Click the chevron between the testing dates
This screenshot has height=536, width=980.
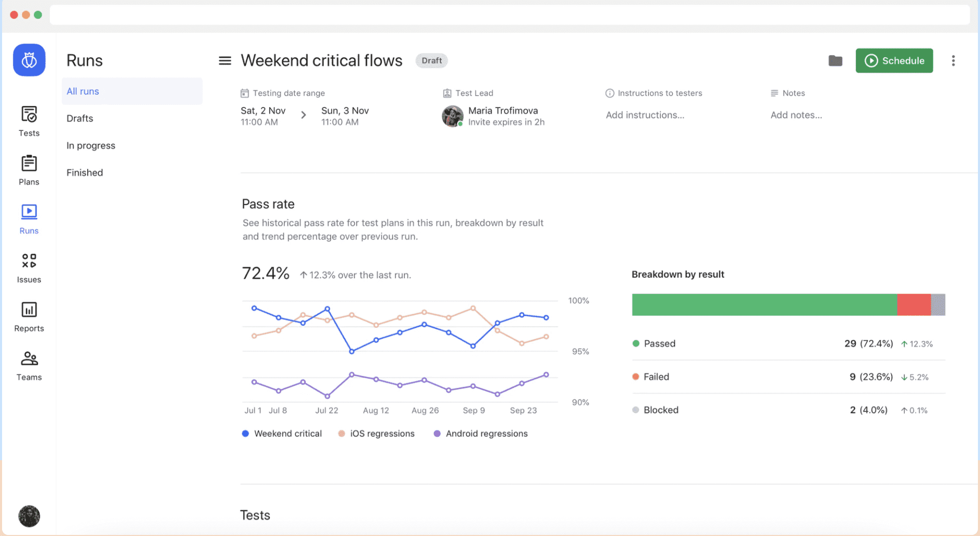[x=304, y=115]
